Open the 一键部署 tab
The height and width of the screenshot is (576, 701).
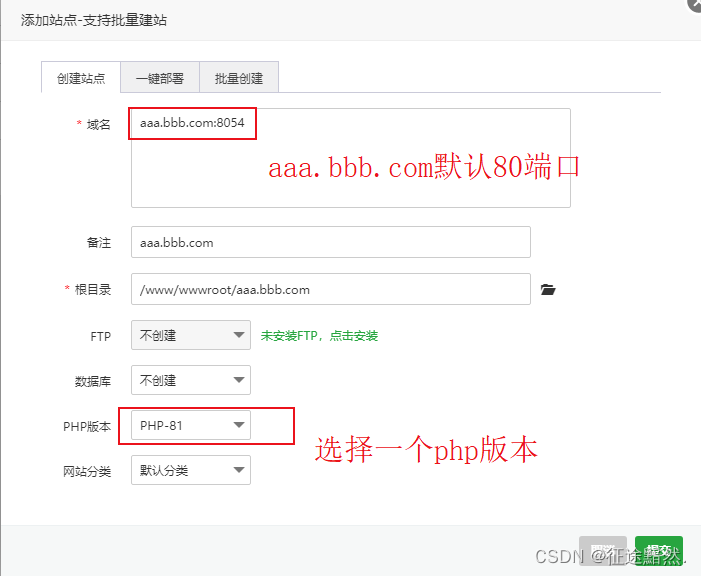coord(160,77)
